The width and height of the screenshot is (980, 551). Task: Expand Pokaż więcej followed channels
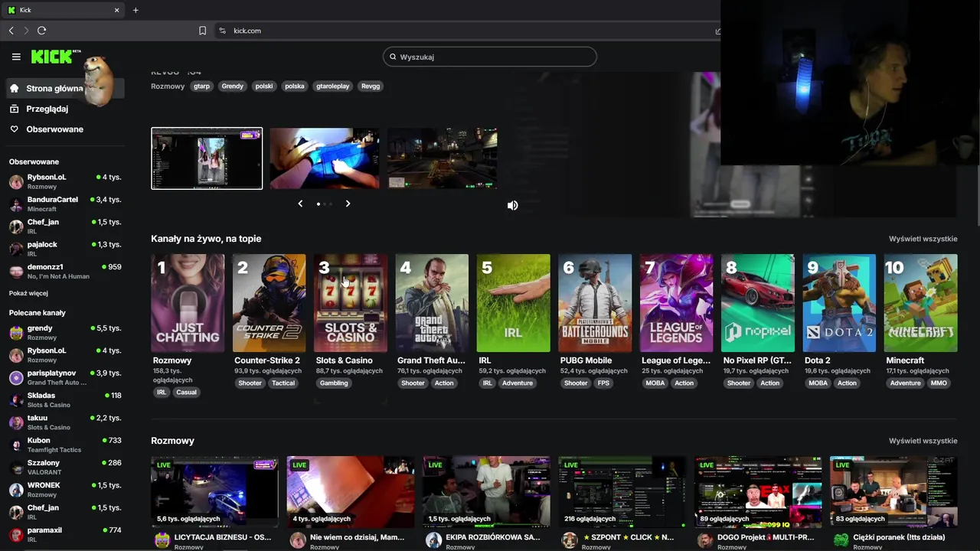(28, 293)
